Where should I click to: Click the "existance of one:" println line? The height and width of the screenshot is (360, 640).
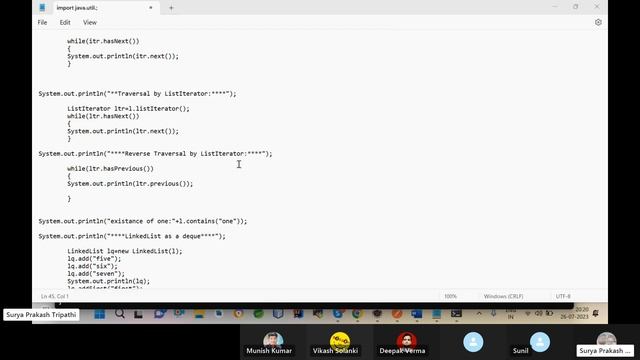click(143, 221)
